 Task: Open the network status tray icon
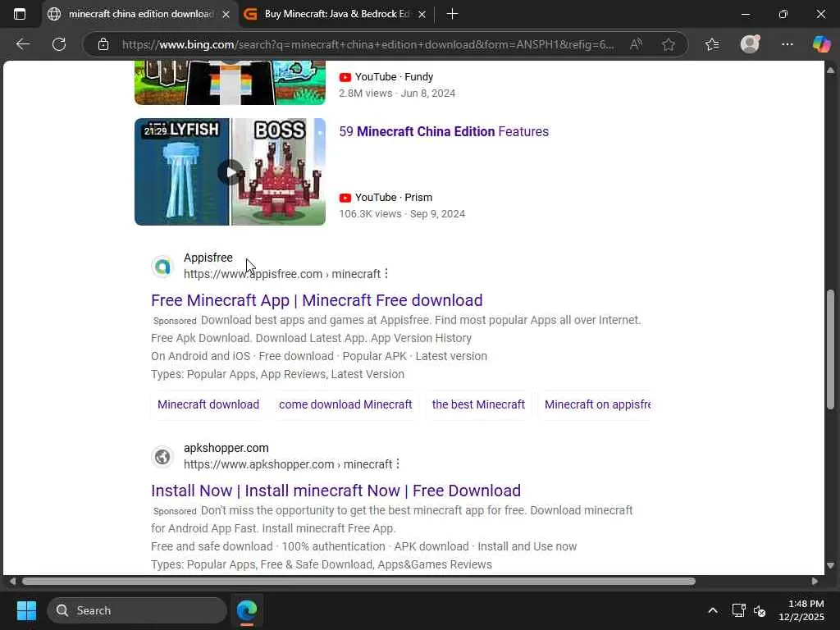[739, 610]
